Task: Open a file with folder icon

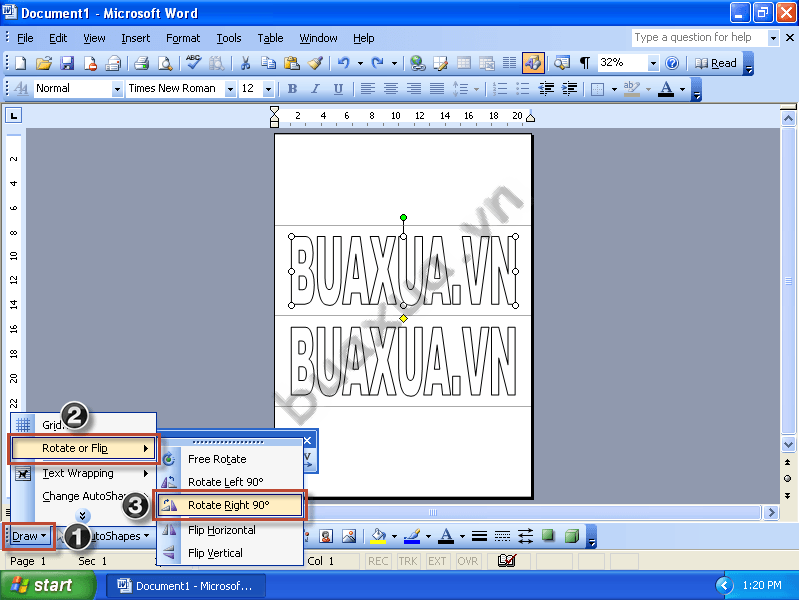Action: (44, 63)
